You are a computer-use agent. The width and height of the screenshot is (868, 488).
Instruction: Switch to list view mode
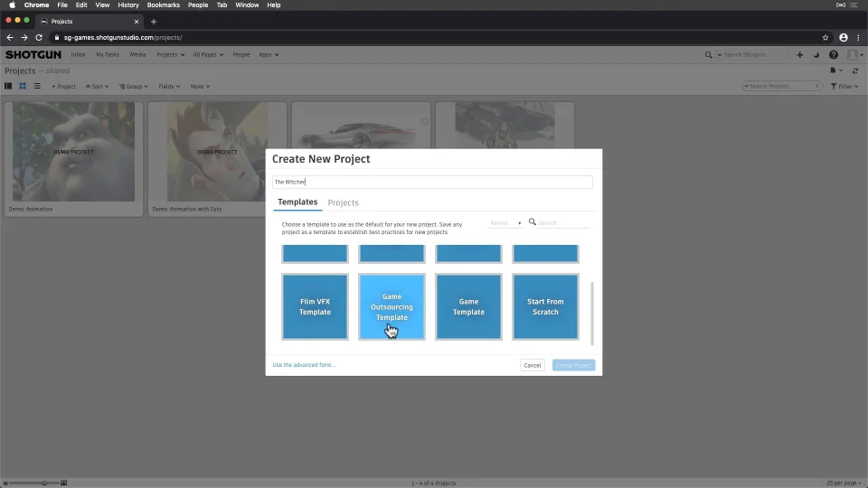pyautogui.click(x=37, y=87)
